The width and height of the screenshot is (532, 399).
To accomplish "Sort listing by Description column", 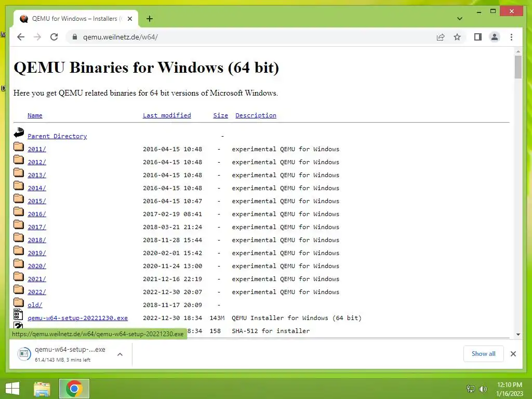I will pyautogui.click(x=256, y=115).
